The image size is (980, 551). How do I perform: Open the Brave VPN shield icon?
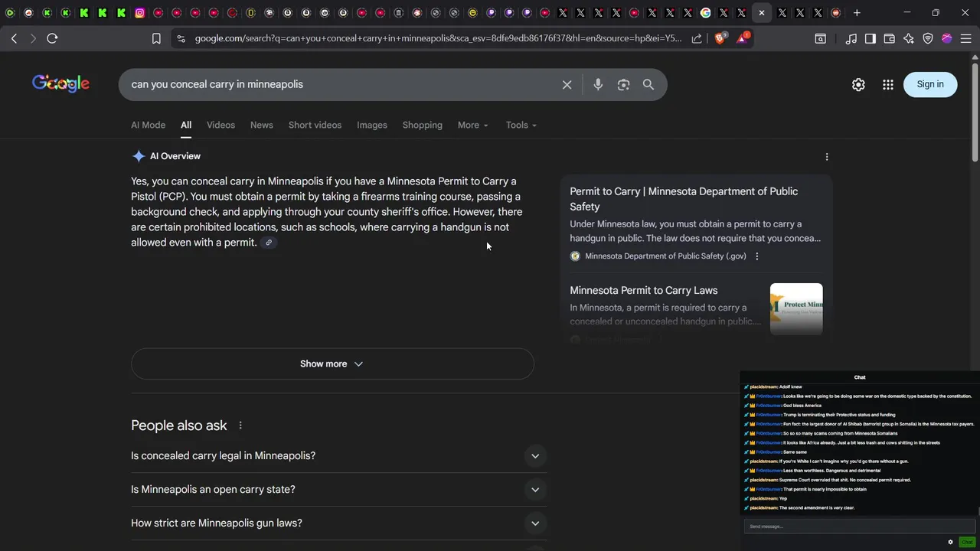tap(928, 38)
